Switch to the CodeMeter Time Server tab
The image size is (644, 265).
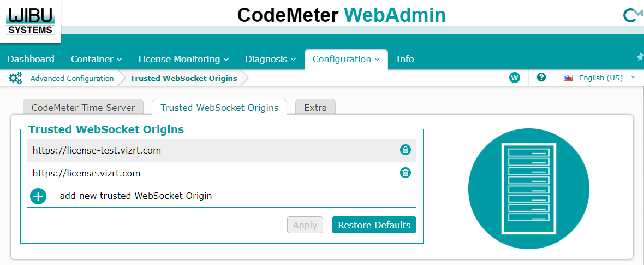click(83, 108)
